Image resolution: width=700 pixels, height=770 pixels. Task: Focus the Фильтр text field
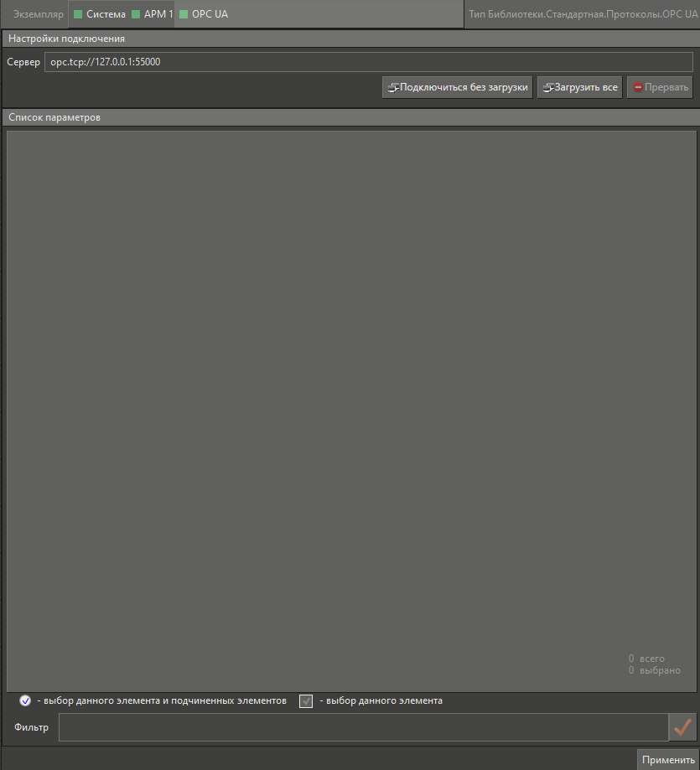tap(363, 727)
